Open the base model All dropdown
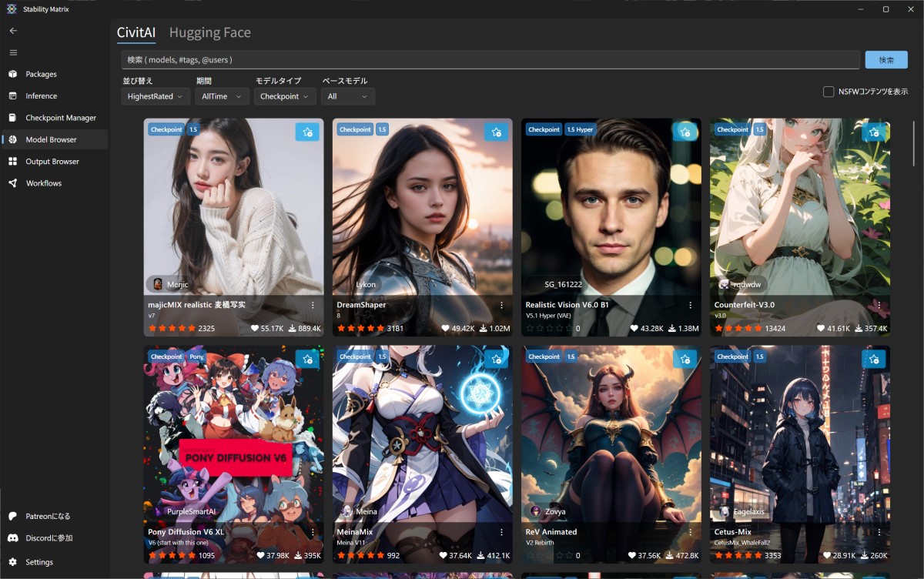The width and height of the screenshot is (924, 579). pyautogui.click(x=348, y=96)
